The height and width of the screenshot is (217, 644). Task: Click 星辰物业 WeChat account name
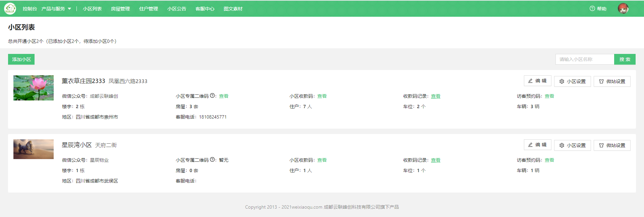[99, 160]
